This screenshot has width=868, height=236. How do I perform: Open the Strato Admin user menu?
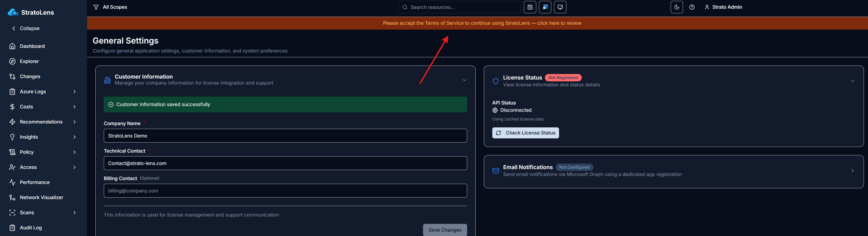pyautogui.click(x=723, y=7)
